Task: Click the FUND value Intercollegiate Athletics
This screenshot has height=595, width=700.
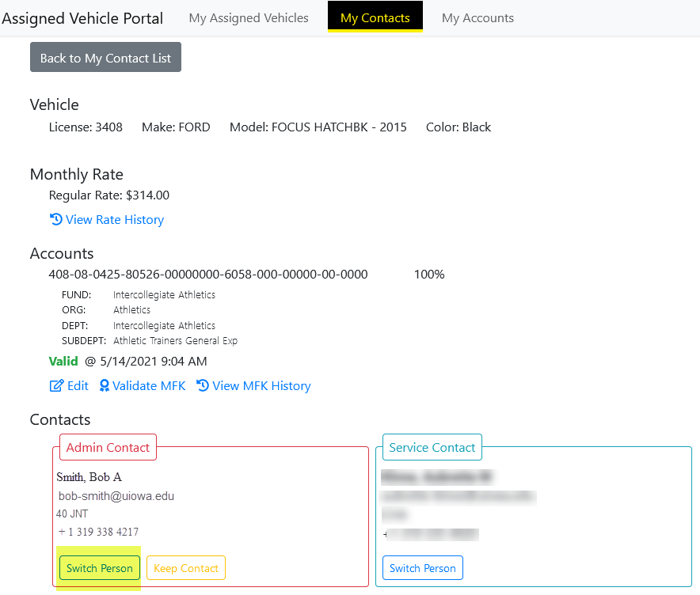Action: tap(164, 295)
